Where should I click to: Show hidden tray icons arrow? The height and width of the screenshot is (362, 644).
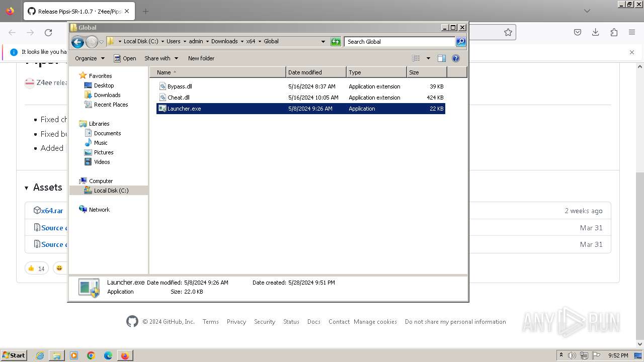[x=561, y=355]
